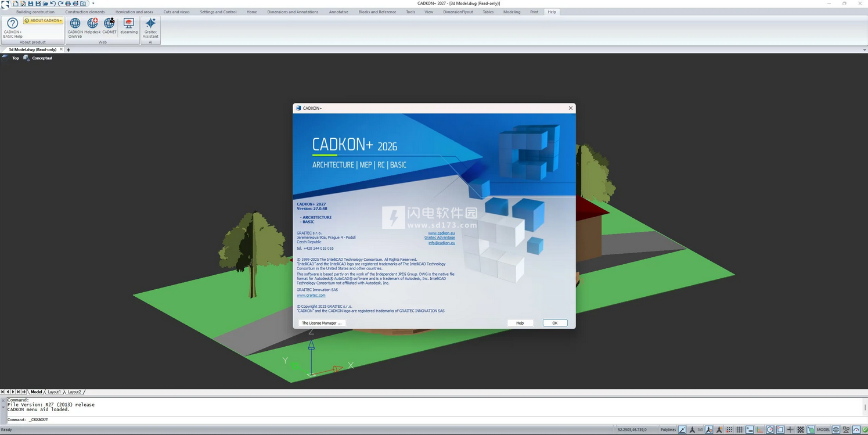
Task: Jump to the first layout tab
Action: click(3, 392)
